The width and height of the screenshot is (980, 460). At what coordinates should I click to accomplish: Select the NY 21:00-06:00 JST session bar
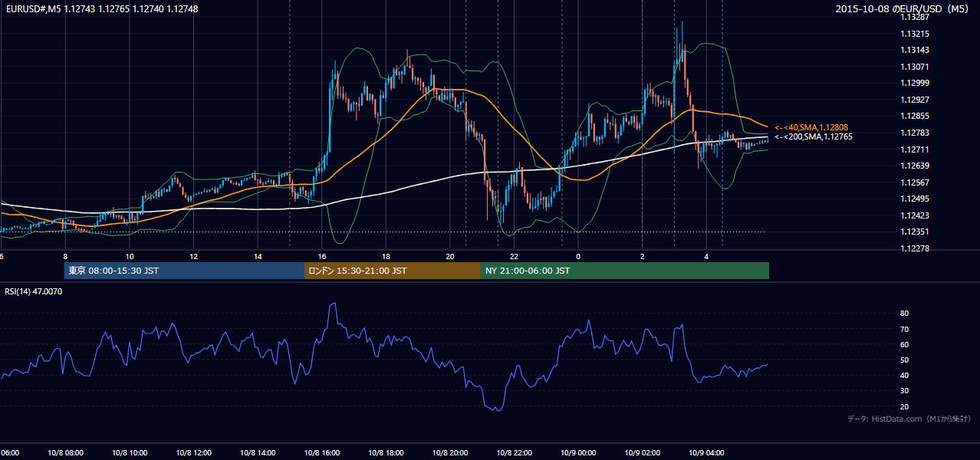625,271
